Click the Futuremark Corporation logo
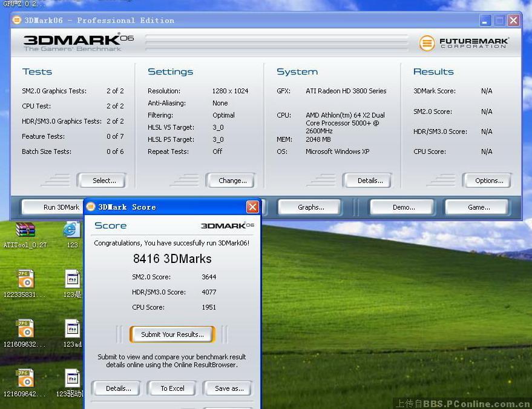The height and width of the screenshot is (409, 532). (464, 43)
